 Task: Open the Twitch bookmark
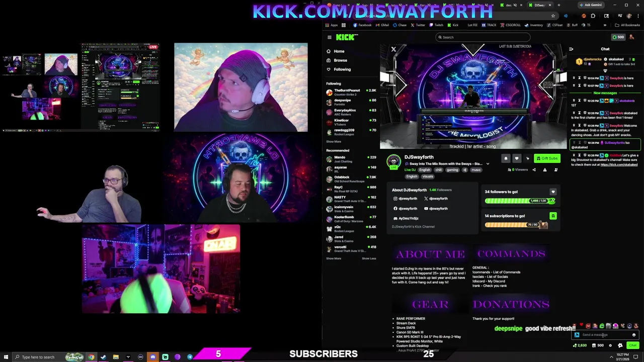point(435,25)
